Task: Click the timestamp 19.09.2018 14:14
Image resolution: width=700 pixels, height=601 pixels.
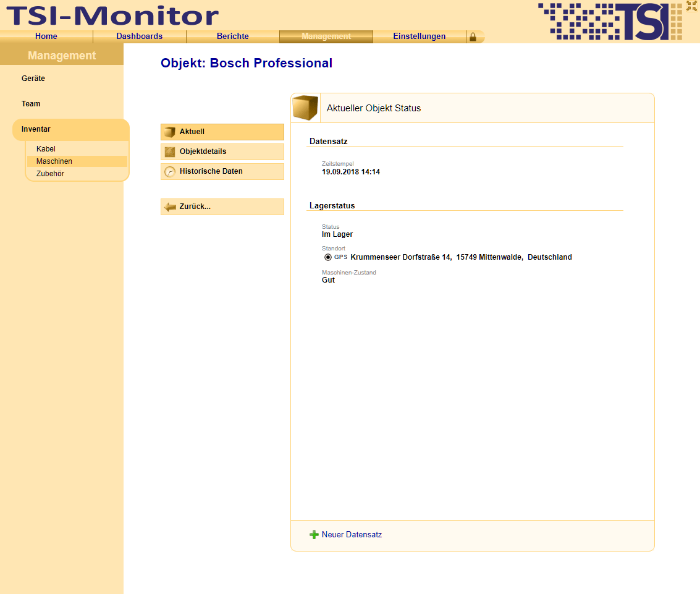Action: pos(351,172)
